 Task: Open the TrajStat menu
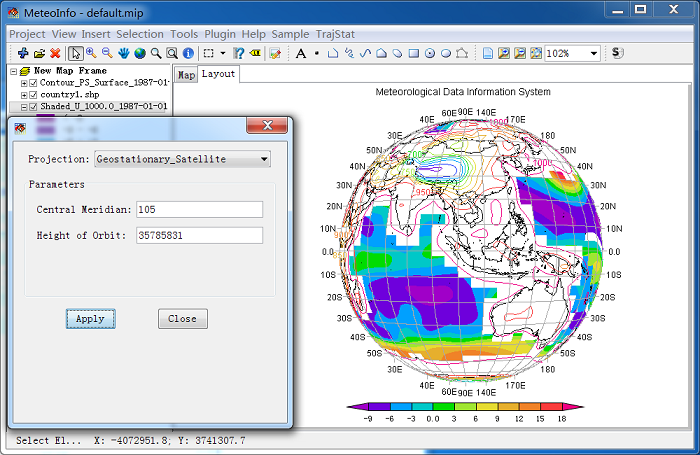pyautogui.click(x=335, y=34)
